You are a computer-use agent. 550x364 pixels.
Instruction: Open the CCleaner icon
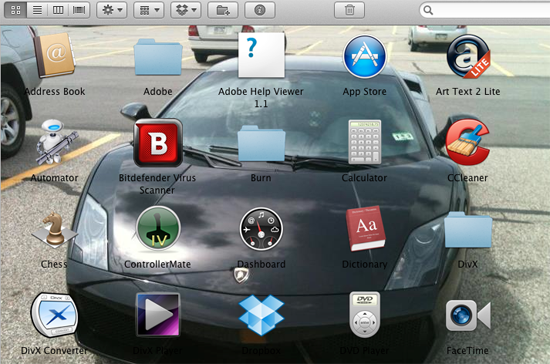click(x=467, y=142)
